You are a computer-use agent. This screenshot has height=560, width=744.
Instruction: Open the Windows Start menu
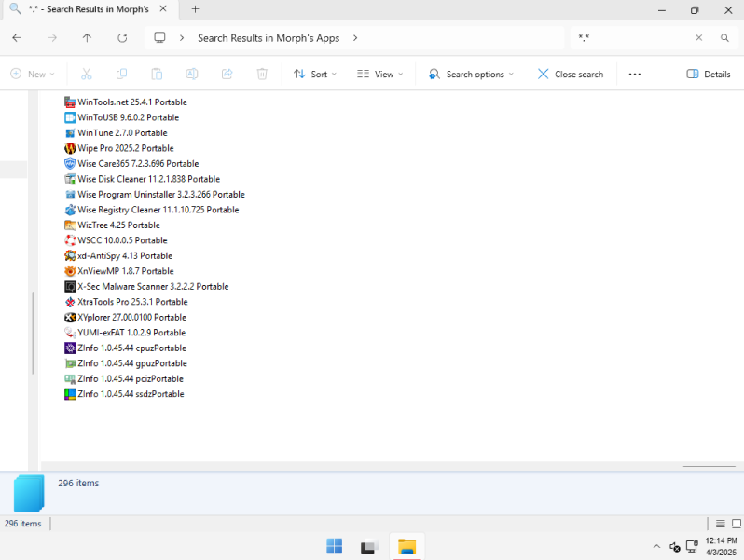334,546
